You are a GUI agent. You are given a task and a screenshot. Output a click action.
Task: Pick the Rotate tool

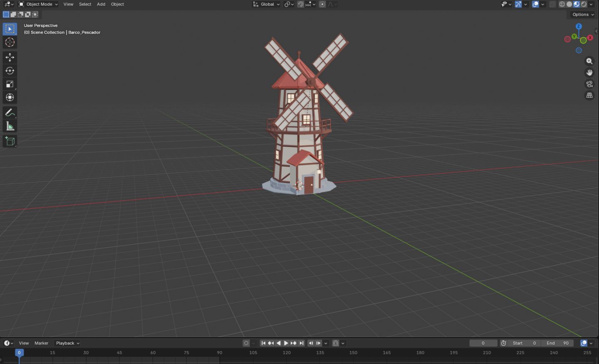pyautogui.click(x=10, y=71)
